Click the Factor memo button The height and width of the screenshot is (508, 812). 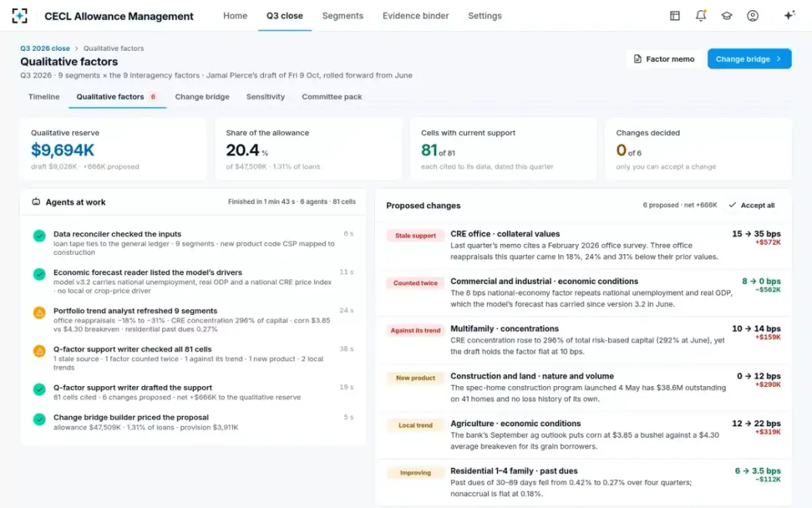pyautogui.click(x=664, y=59)
